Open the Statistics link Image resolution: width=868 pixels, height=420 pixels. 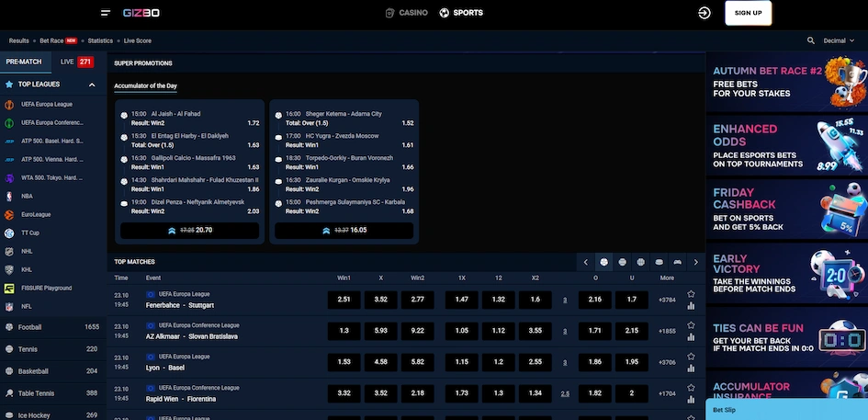100,41
